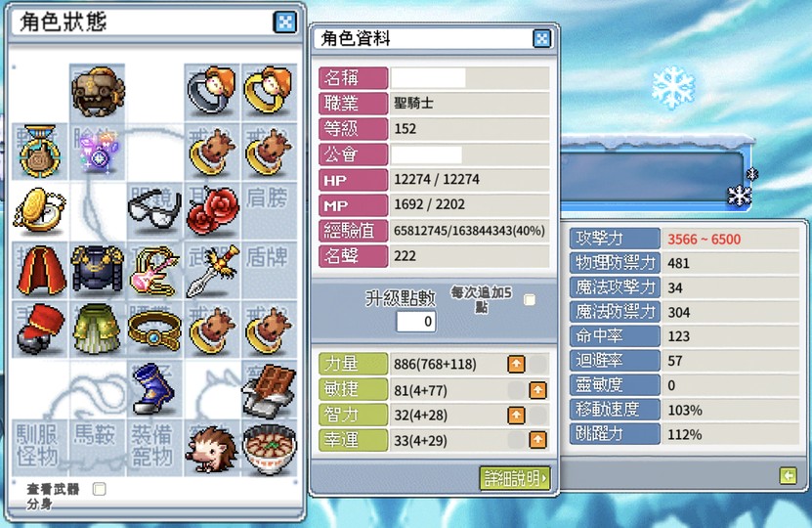Image resolution: width=812 pixels, height=528 pixels.
Task: Click the black glasses equipment slot
Action: coord(154,208)
